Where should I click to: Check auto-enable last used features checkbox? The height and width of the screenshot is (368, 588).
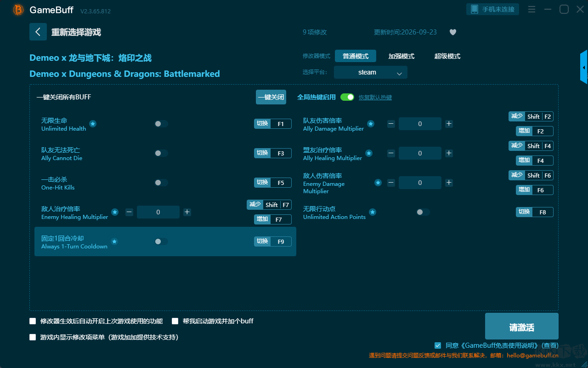click(33, 321)
